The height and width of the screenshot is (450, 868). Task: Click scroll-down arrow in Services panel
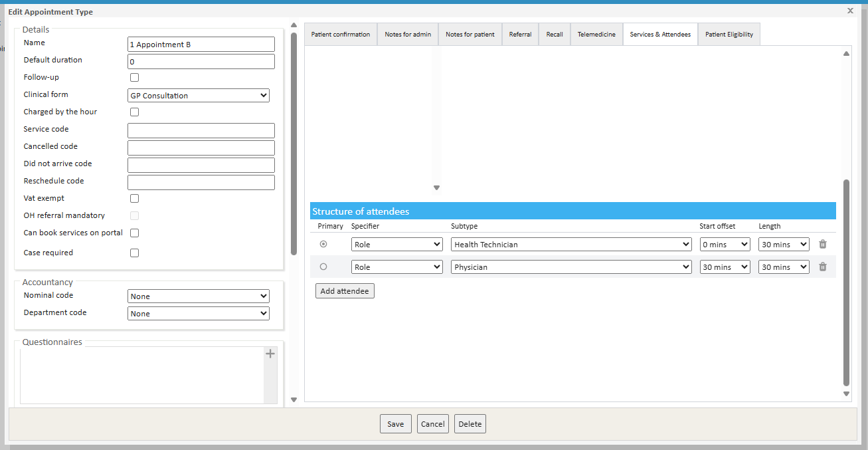tap(846, 394)
